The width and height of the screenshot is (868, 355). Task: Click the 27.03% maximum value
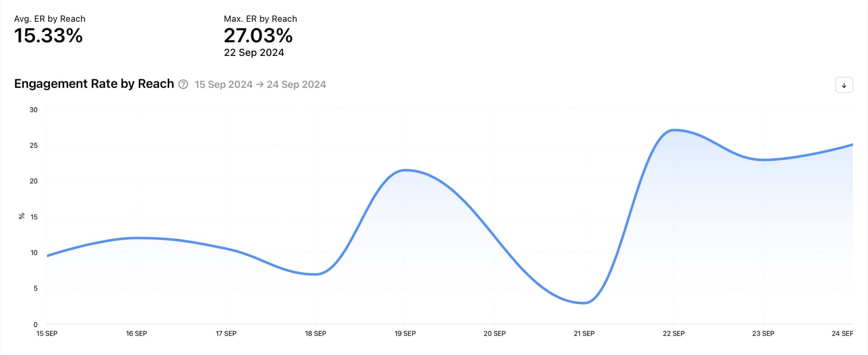[x=258, y=36]
